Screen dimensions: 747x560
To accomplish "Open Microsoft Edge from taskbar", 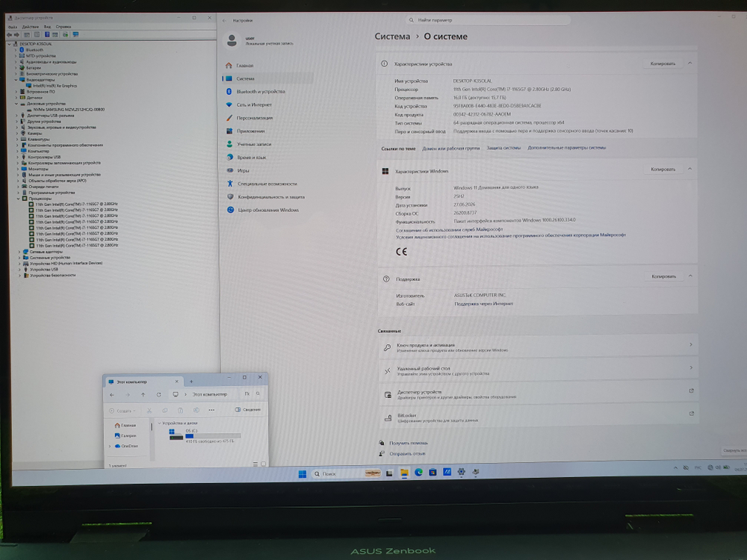I will point(418,473).
